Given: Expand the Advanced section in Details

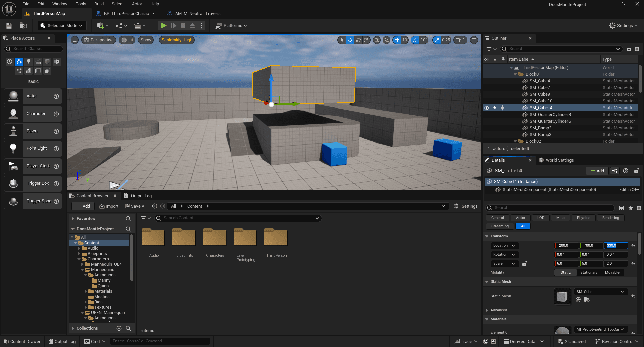Looking at the screenshot, I should click(487, 310).
